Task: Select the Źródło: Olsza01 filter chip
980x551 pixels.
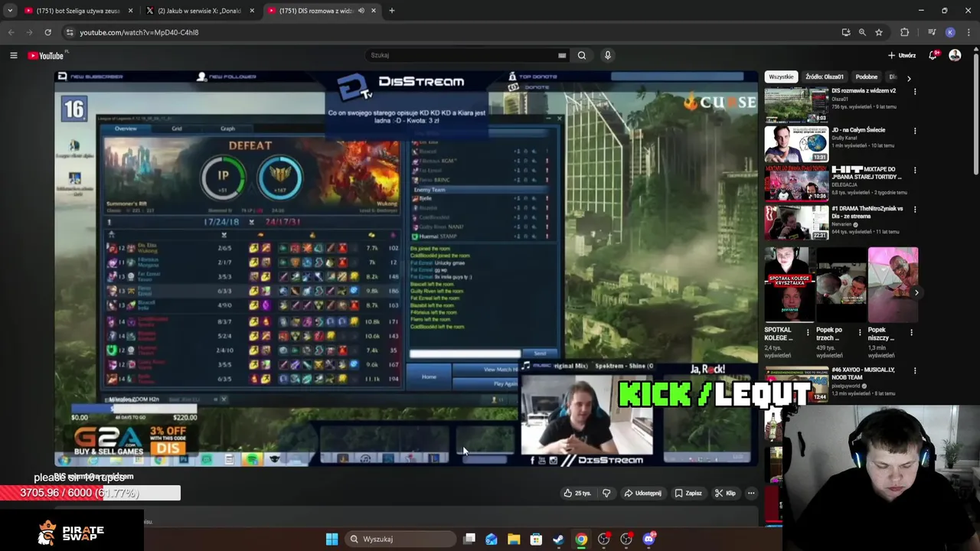Action: (825, 77)
